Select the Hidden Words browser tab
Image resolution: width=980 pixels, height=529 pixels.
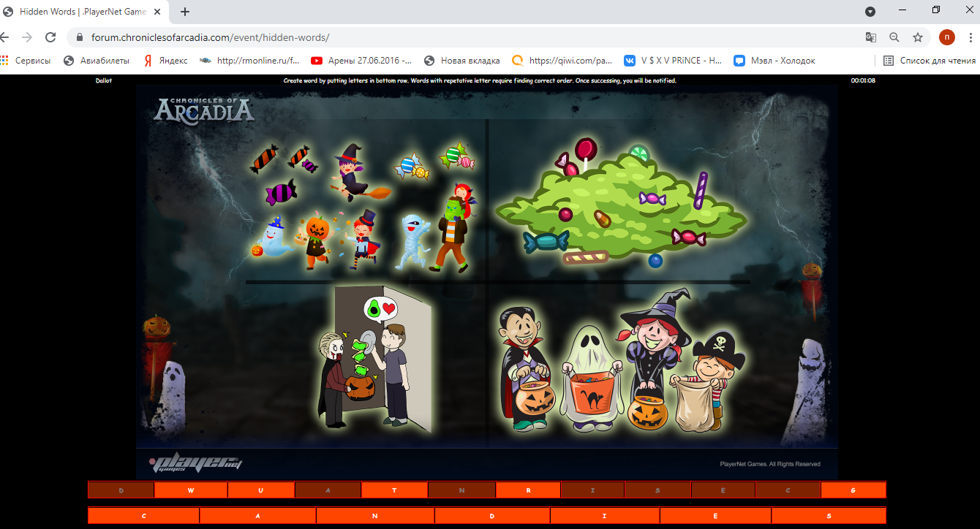click(x=80, y=12)
